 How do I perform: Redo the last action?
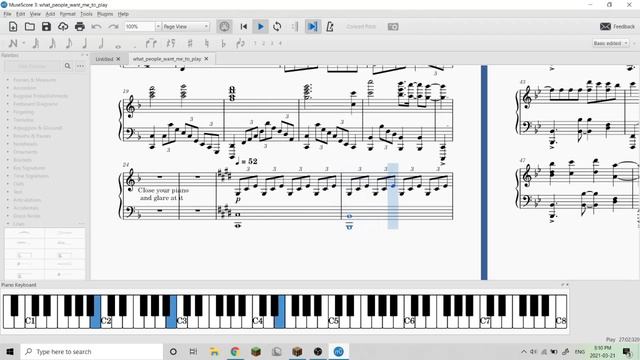pos(113,27)
